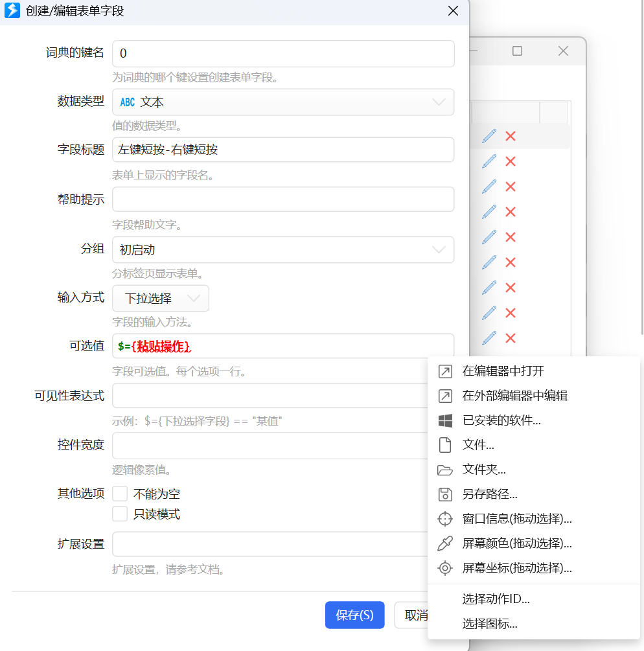Click the open folder icon beside 文件夹...
The width and height of the screenshot is (644, 651).
[x=445, y=470]
